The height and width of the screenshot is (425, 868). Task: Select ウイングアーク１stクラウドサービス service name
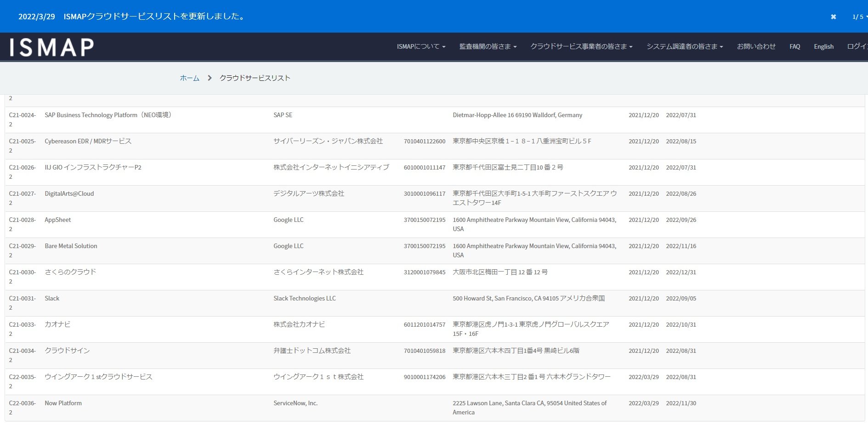point(98,377)
